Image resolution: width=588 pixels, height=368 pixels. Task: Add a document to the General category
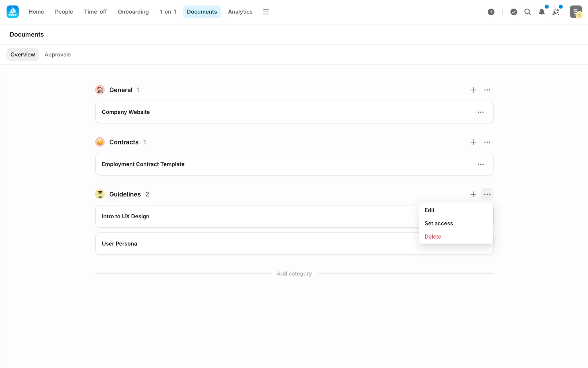click(473, 90)
